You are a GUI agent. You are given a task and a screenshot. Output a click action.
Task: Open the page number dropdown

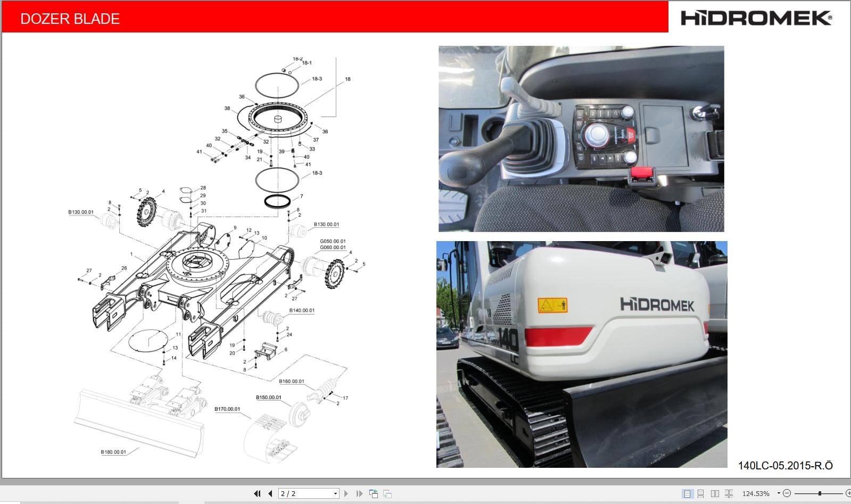tap(335, 494)
